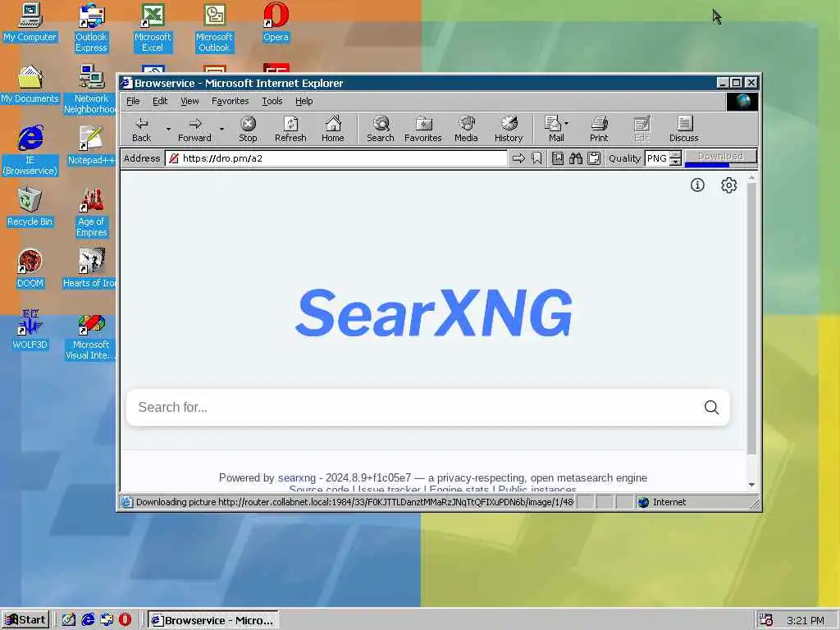Open the Favorites menu

pos(230,101)
